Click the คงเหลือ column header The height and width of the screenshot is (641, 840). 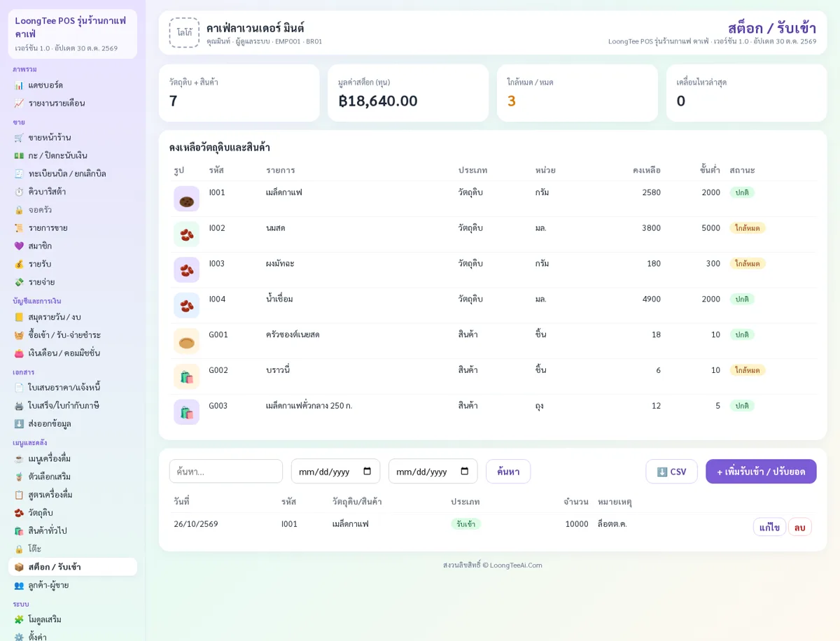pyautogui.click(x=647, y=170)
